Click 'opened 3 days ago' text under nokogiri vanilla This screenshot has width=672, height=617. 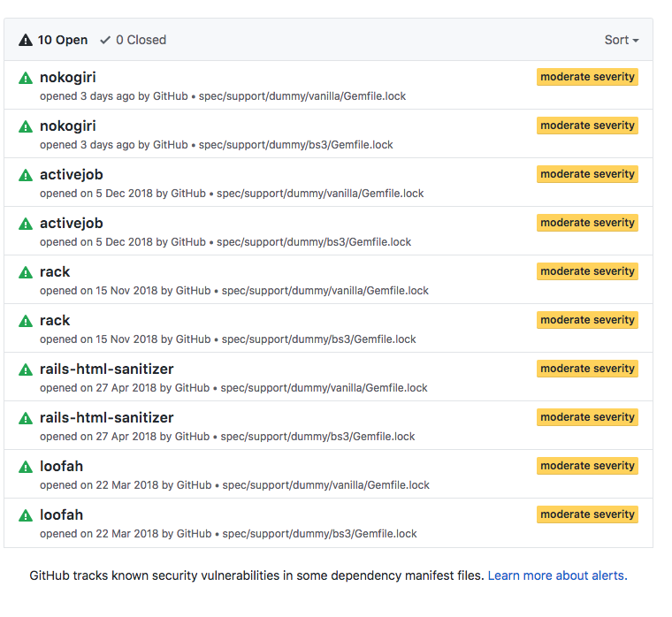point(88,96)
